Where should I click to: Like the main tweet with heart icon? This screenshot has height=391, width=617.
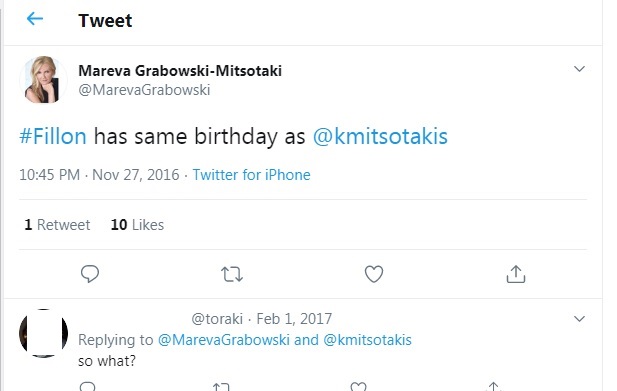[x=374, y=274]
